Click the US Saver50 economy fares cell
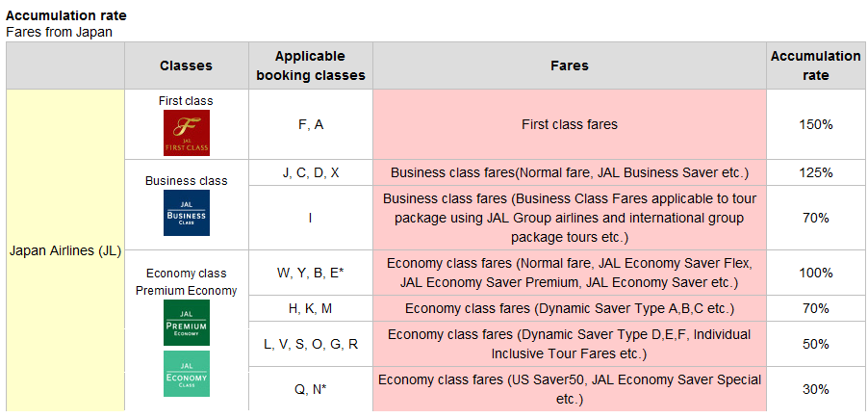 570,389
